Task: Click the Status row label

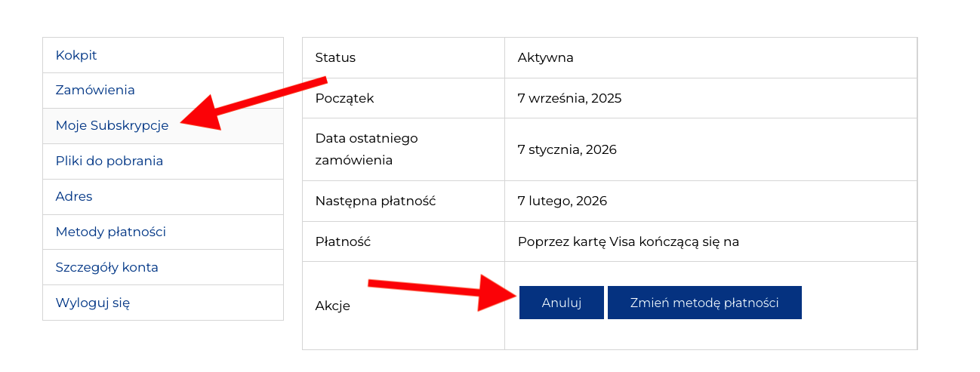Action: 335,57
